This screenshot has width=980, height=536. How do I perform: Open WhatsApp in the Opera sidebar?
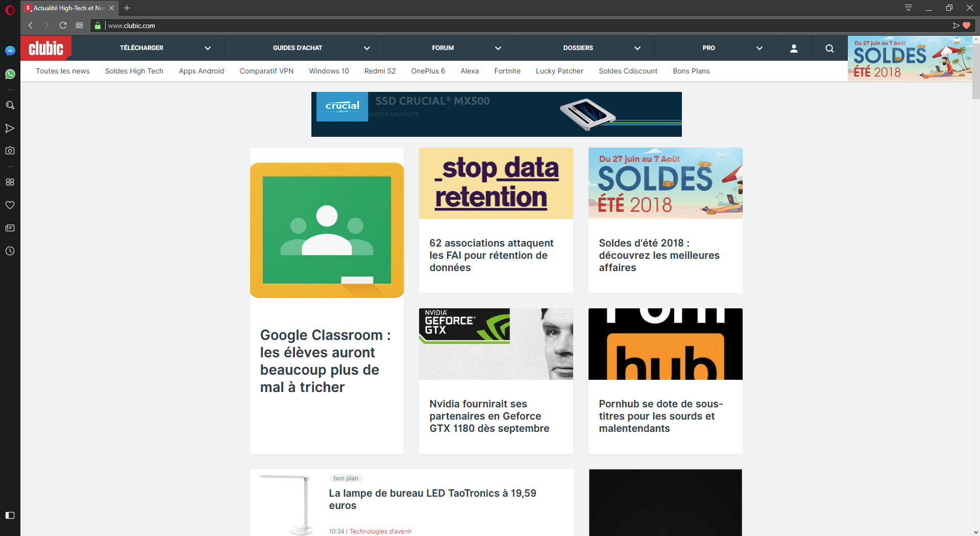pos(10,75)
